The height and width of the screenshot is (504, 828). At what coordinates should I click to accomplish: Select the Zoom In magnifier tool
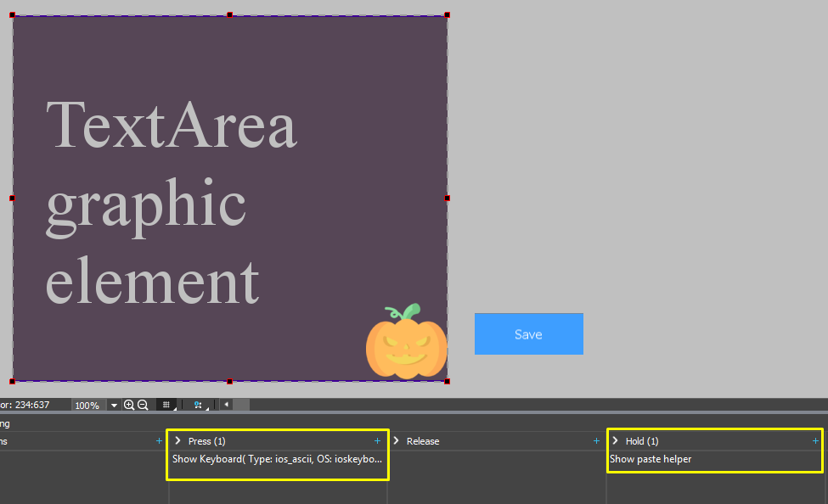coord(129,405)
